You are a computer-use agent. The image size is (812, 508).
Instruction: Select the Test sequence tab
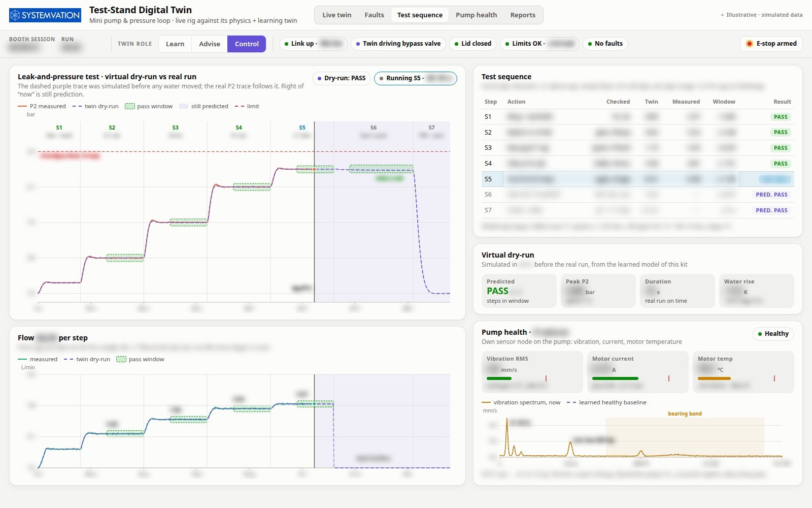[x=420, y=15]
